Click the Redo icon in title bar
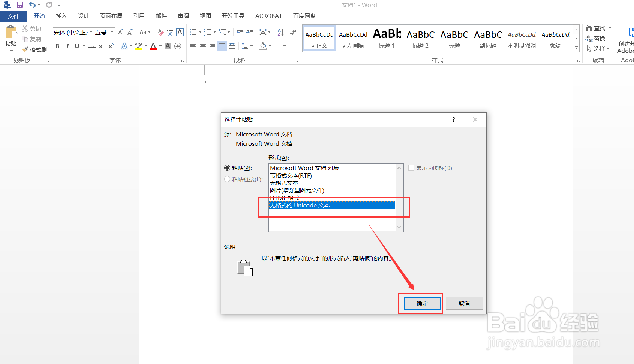634x364 pixels. pyautogui.click(x=49, y=5)
